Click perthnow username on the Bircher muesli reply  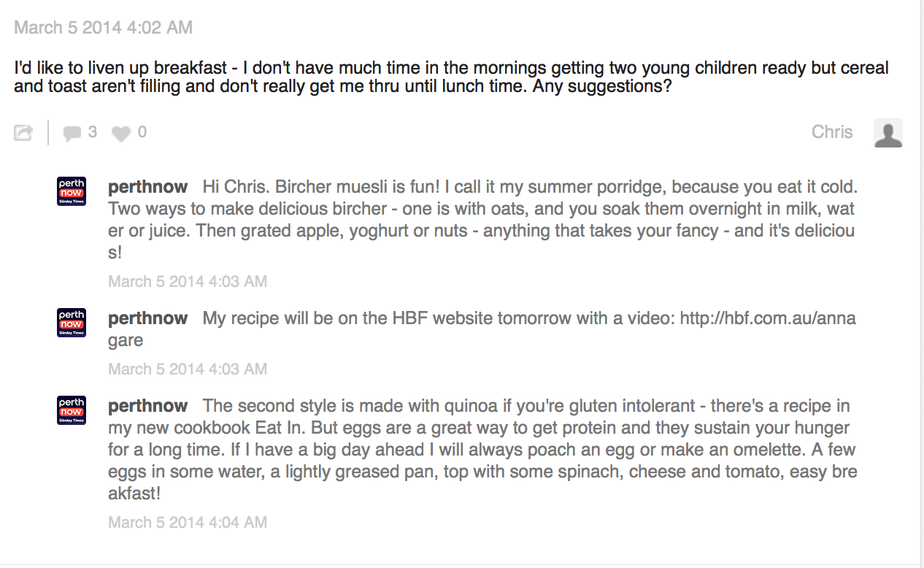[x=147, y=187]
